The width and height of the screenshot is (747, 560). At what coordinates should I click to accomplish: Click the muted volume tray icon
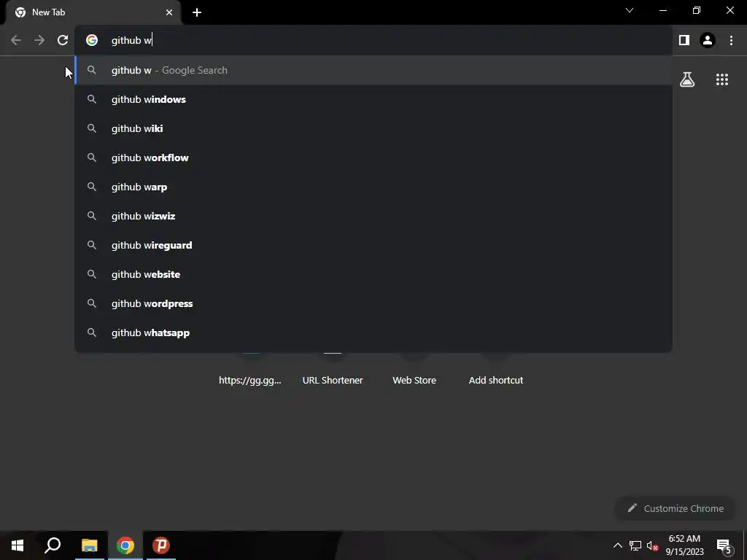click(653, 545)
